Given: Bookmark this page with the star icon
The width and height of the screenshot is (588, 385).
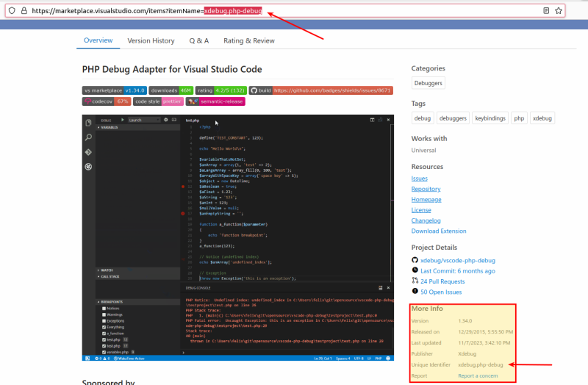Looking at the screenshot, I should (559, 10).
